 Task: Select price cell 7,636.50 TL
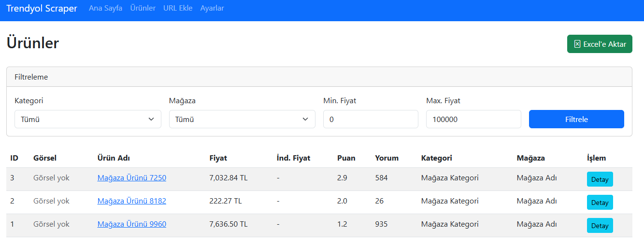tap(229, 224)
